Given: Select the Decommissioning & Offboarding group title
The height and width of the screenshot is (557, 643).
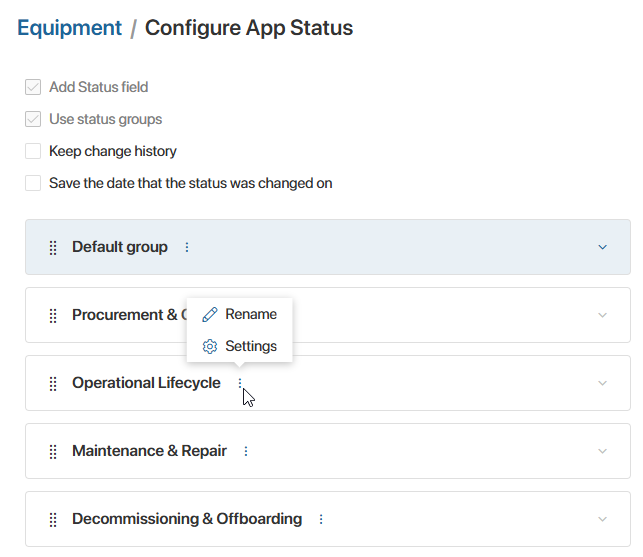Looking at the screenshot, I should 187,519.
